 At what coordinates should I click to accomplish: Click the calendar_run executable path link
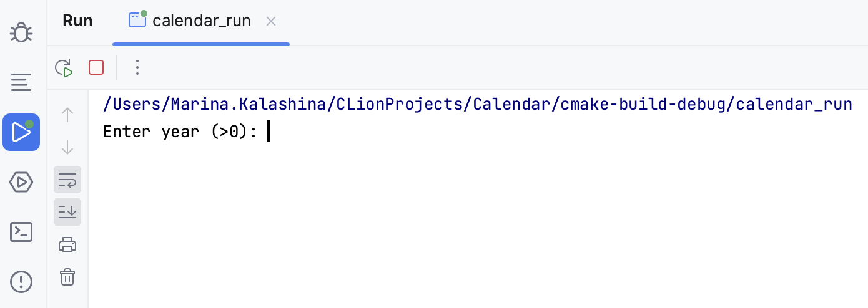pos(477,103)
